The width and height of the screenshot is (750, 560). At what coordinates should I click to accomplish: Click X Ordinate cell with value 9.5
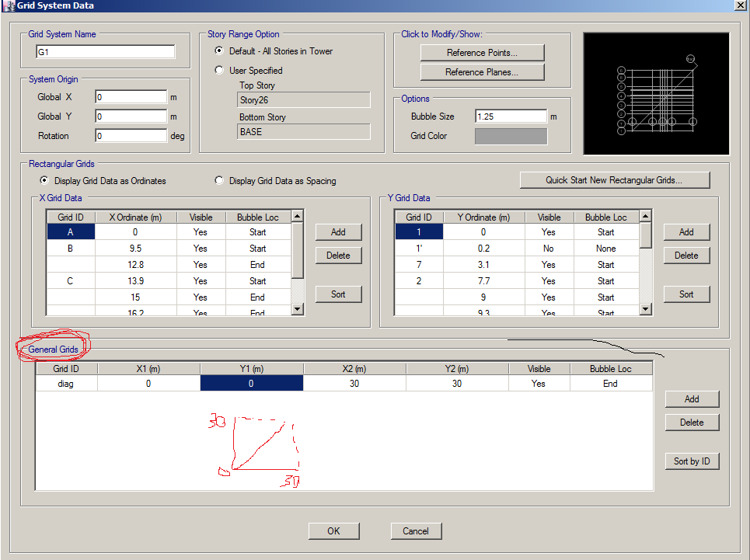pos(136,249)
